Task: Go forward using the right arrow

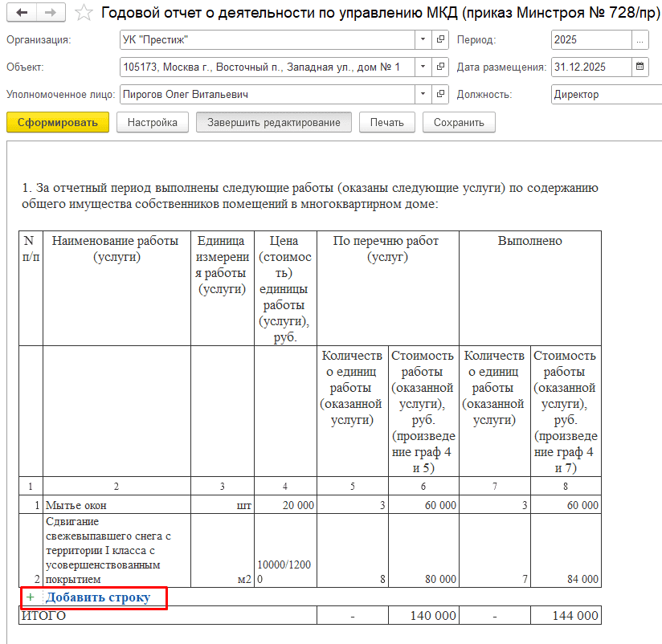Action: (x=51, y=13)
